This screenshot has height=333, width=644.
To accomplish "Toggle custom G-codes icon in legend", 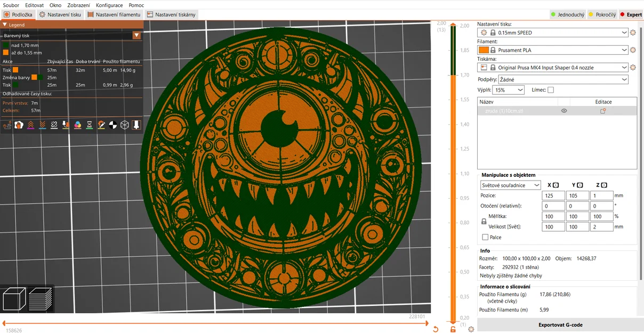I will (x=101, y=125).
